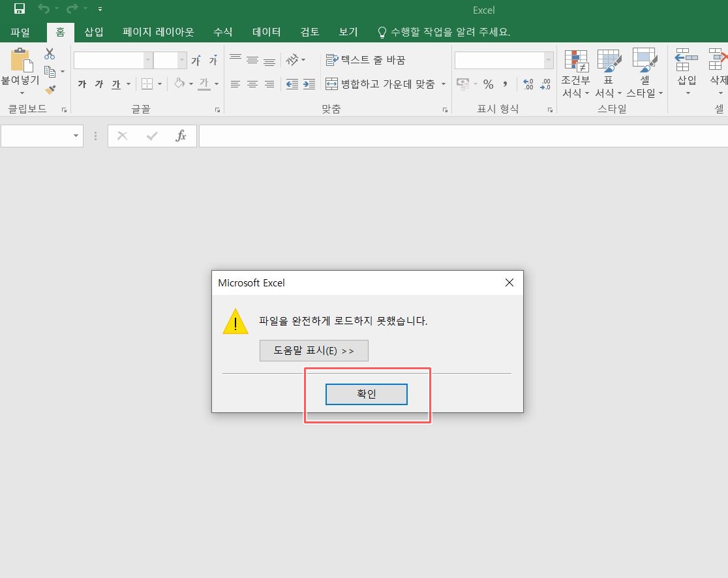Click the Redo arrow icon
This screenshot has height=578, width=728.
click(72, 9)
